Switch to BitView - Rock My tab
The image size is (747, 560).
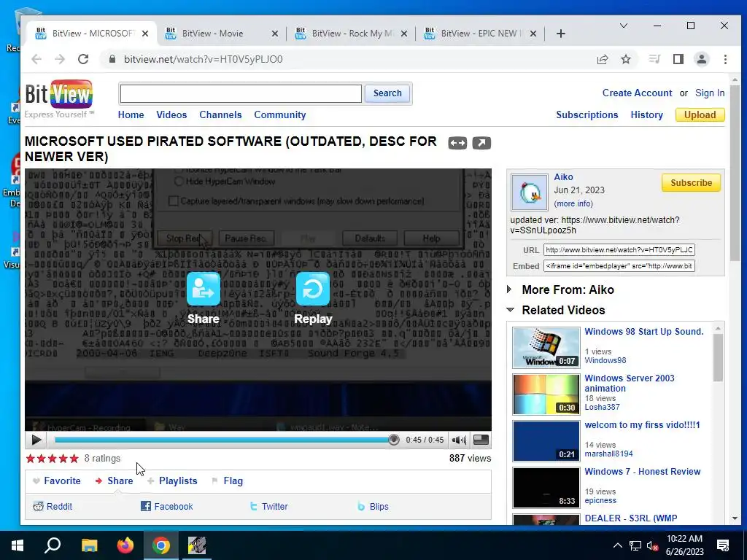pos(352,34)
